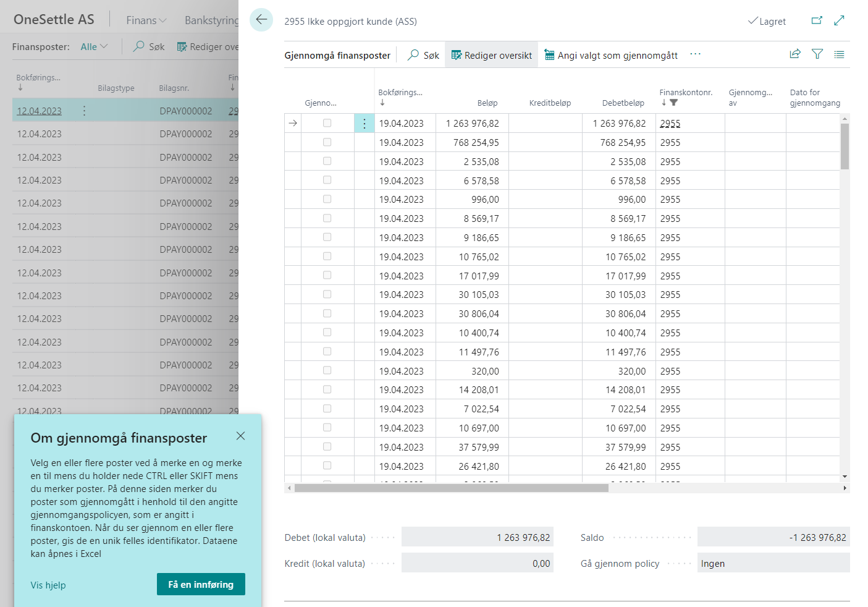Viewport: 868px width, 607px height.
Task: Open the Vis hjelp link
Action: [x=48, y=585]
